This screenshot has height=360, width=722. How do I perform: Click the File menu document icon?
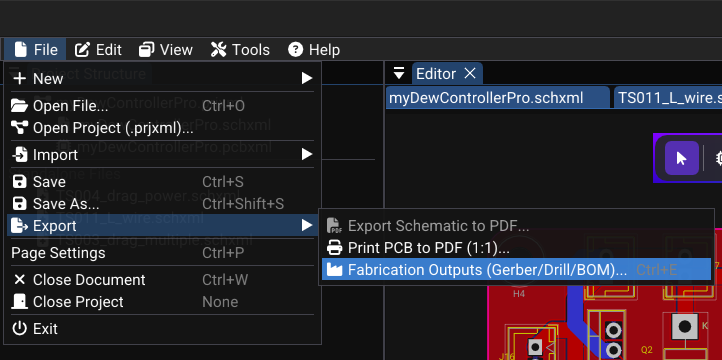pyautogui.click(x=20, y=50)
